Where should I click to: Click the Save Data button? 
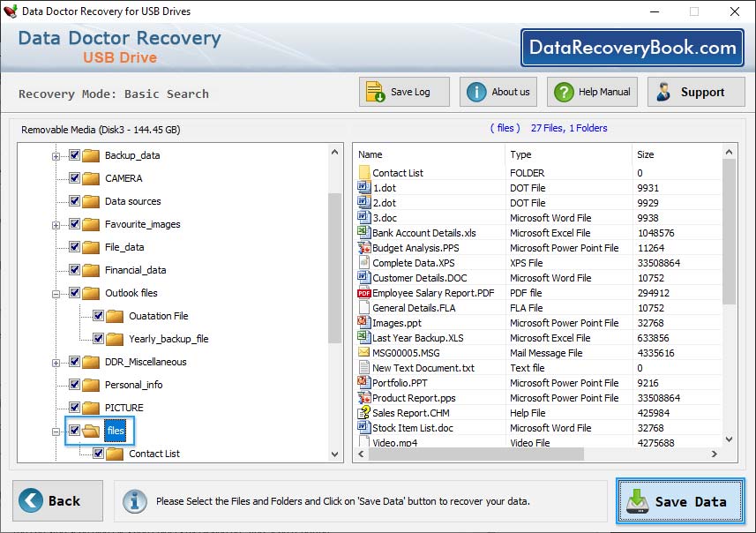[x=679, y=500]
